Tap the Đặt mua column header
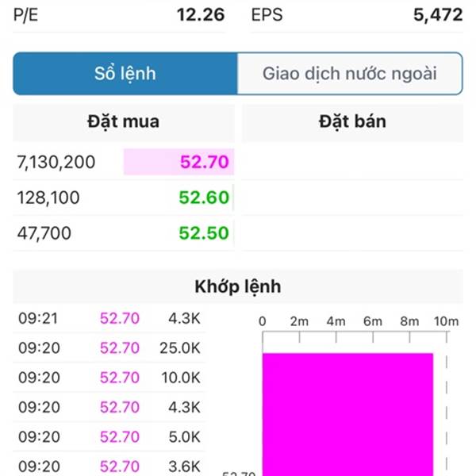 (124, 122)
